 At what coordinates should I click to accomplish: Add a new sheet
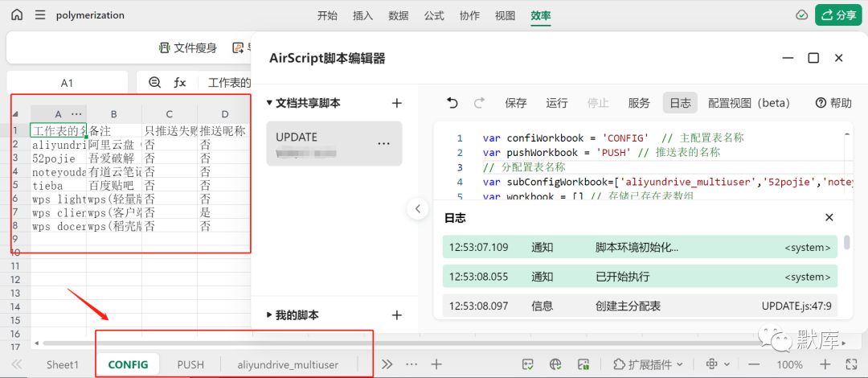[436, 364]
